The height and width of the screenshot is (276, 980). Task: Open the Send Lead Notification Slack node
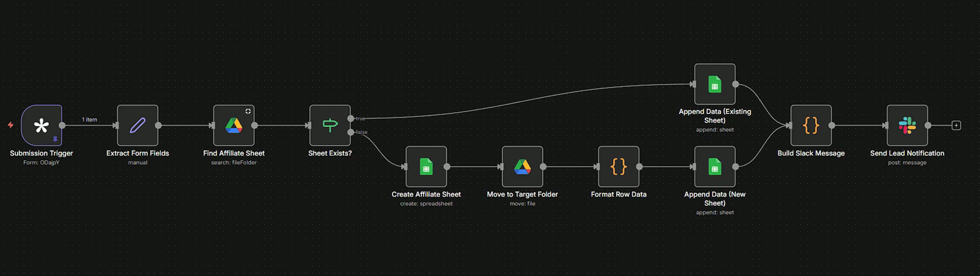[x=907, y=125]
